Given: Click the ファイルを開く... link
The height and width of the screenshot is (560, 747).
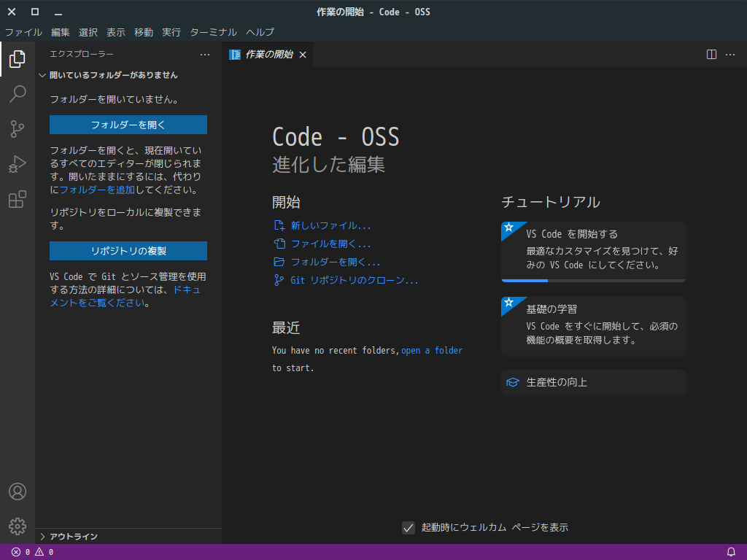Looking at the screenshot, I should click(330, 244).
